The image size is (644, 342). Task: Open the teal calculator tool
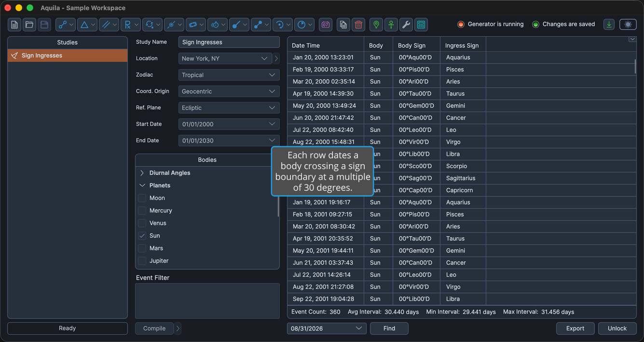tap(421, 25)
